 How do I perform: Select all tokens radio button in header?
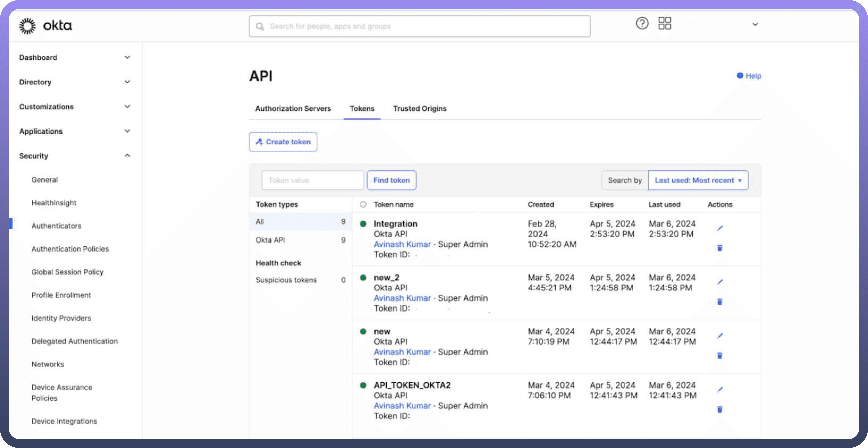coord(363,205)
